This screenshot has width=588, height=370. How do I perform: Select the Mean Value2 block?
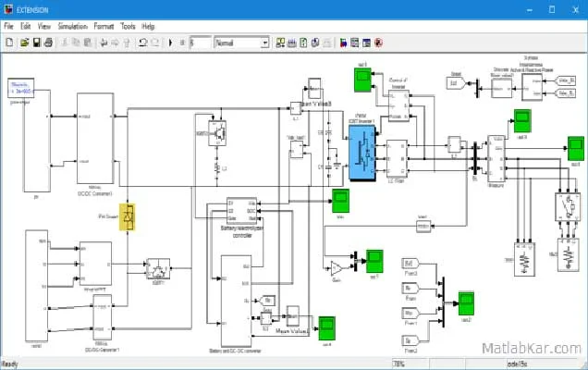coord(293,316)
